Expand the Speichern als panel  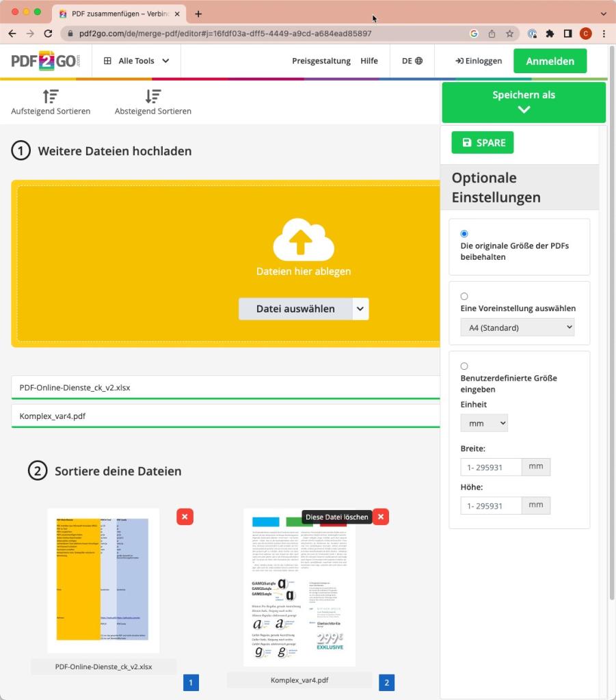524,103
